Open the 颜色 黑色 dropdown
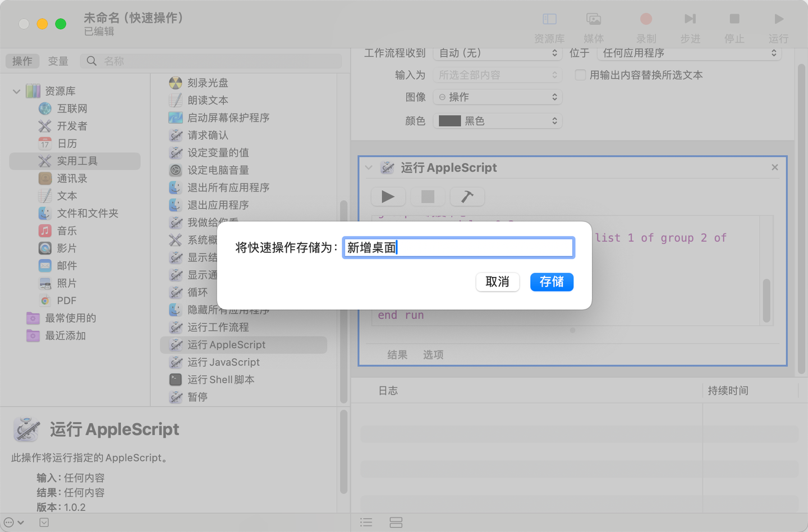 coord(498,121)
